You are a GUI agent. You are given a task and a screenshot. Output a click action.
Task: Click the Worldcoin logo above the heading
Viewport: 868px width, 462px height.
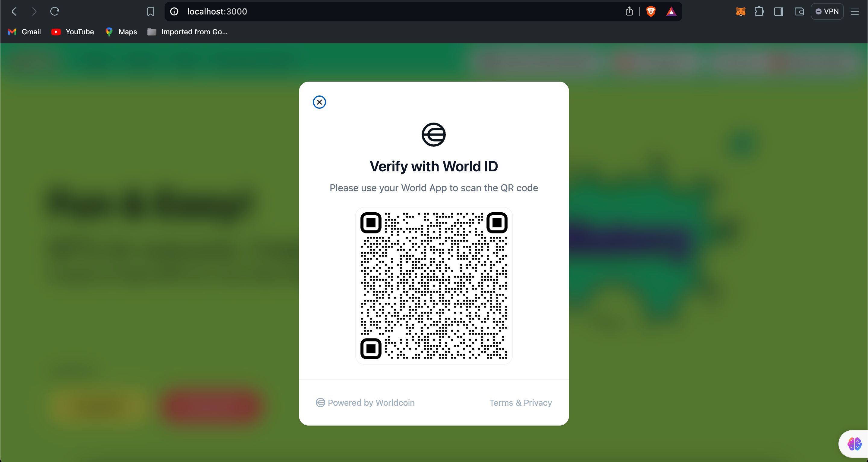pos(434,135)
